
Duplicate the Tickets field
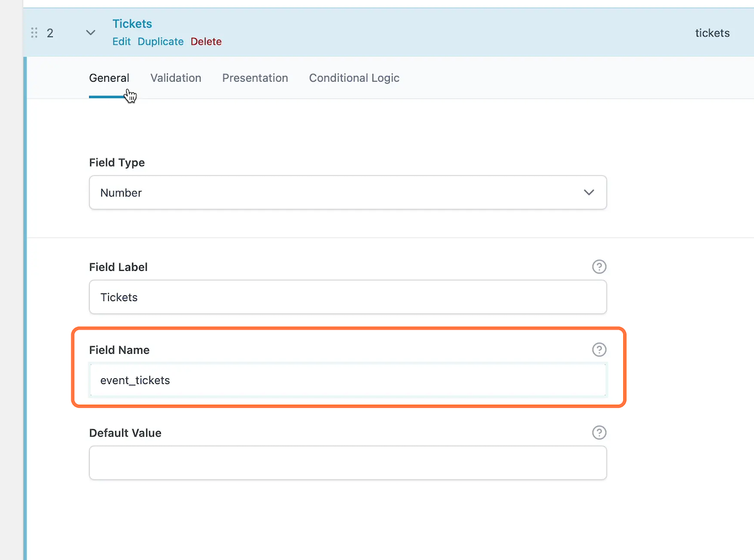(160, 41)
